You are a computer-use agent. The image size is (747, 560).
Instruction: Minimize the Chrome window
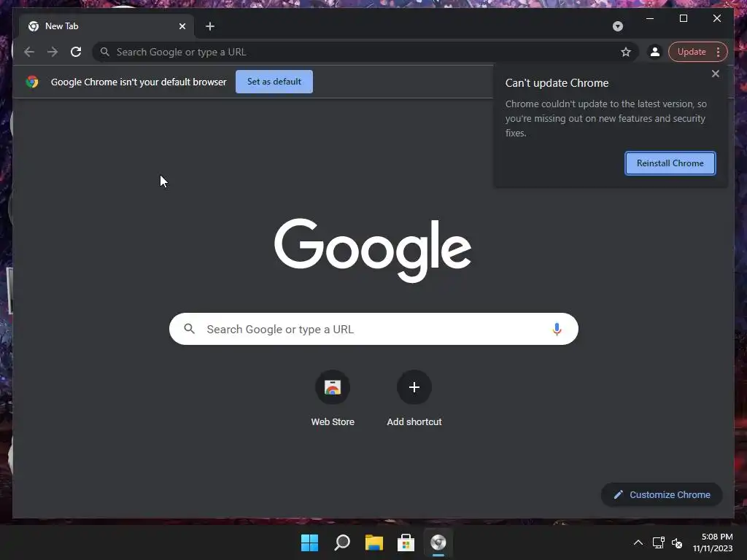[650, 18]
